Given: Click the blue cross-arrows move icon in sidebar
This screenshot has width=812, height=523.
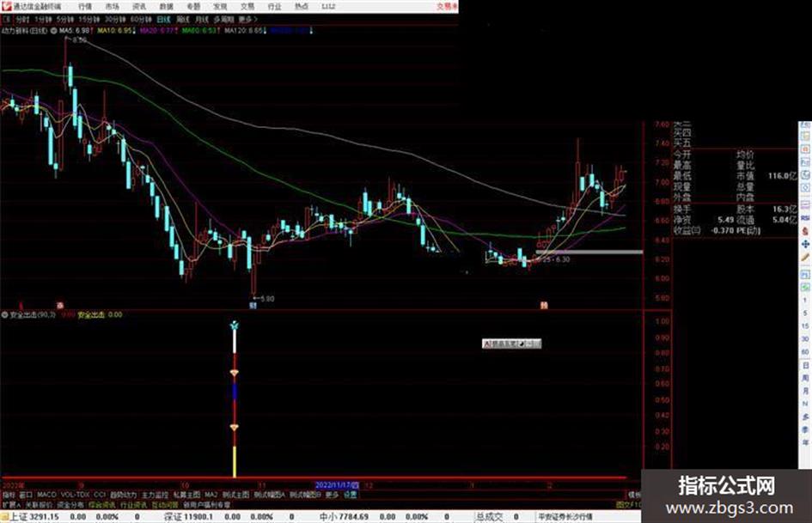Looking at the screenshot, I should 806,244.
